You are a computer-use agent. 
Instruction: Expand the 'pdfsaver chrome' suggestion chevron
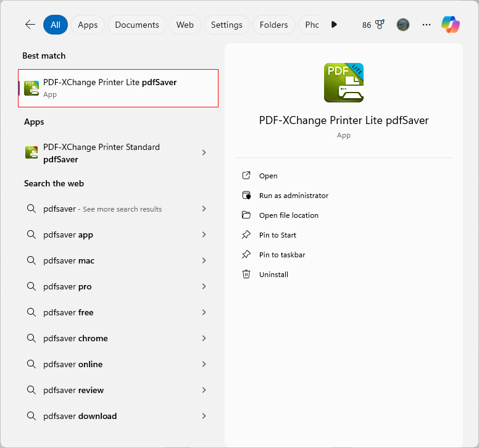coord(204,338)
